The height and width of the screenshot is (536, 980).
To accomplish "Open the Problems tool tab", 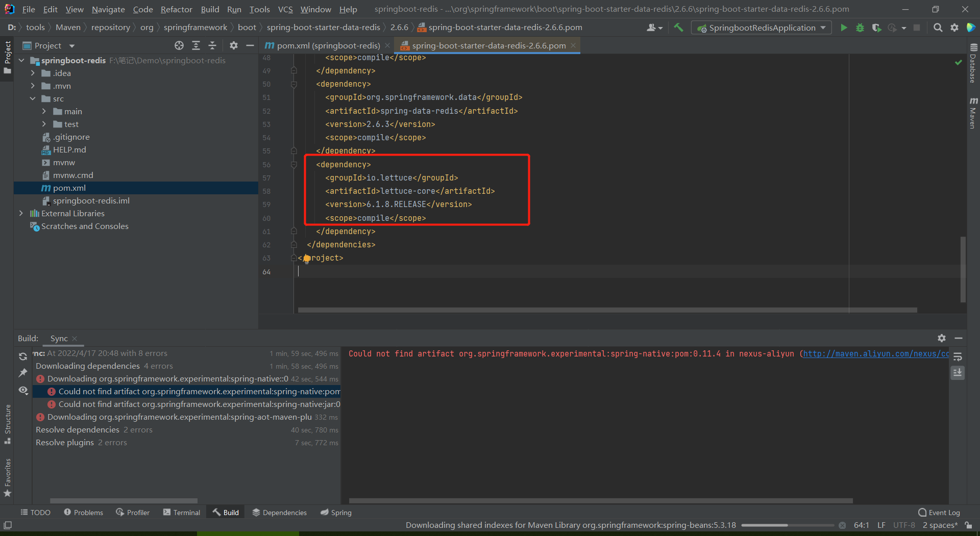I will (84, 512).
